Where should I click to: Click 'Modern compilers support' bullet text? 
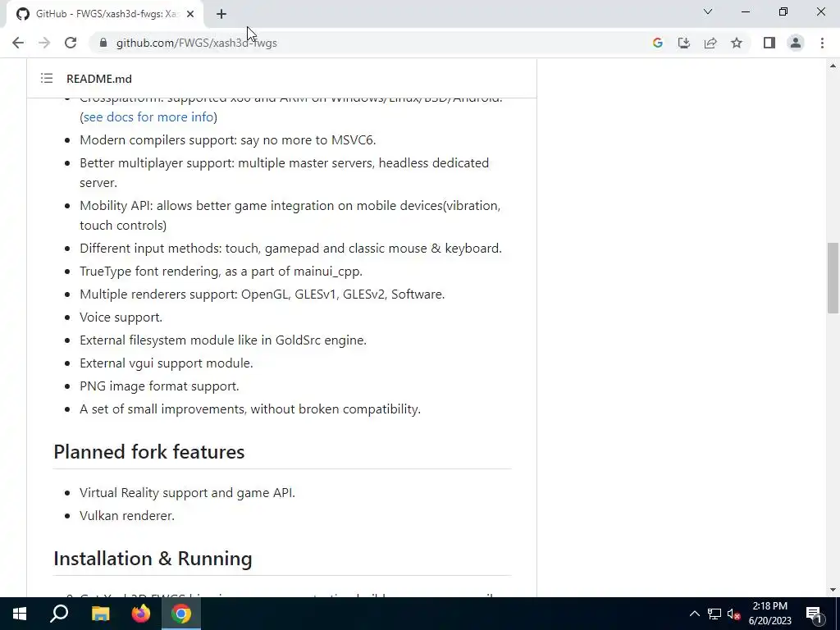click(228, 139)
